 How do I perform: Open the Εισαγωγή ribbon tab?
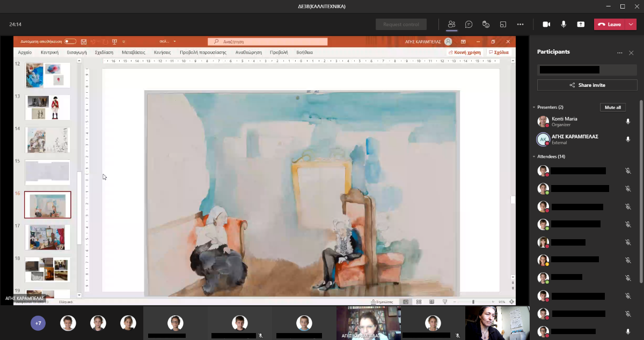[x=77, y=53]
